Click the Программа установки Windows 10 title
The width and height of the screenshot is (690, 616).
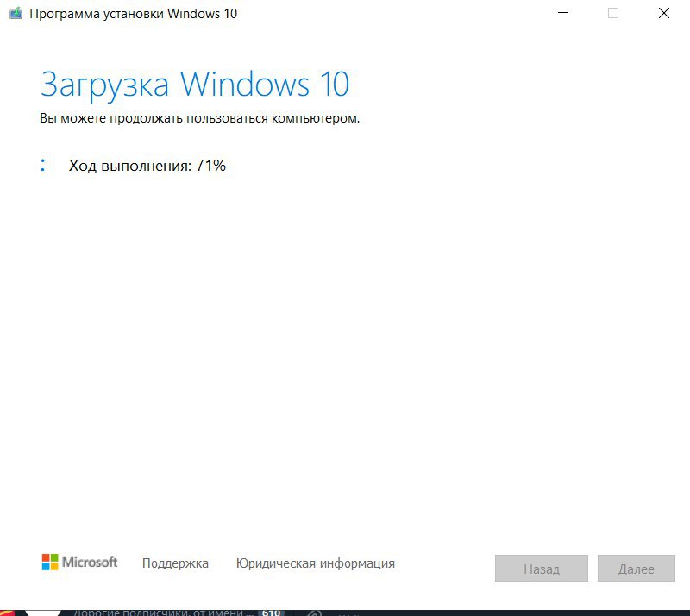[x=134, y=14]
